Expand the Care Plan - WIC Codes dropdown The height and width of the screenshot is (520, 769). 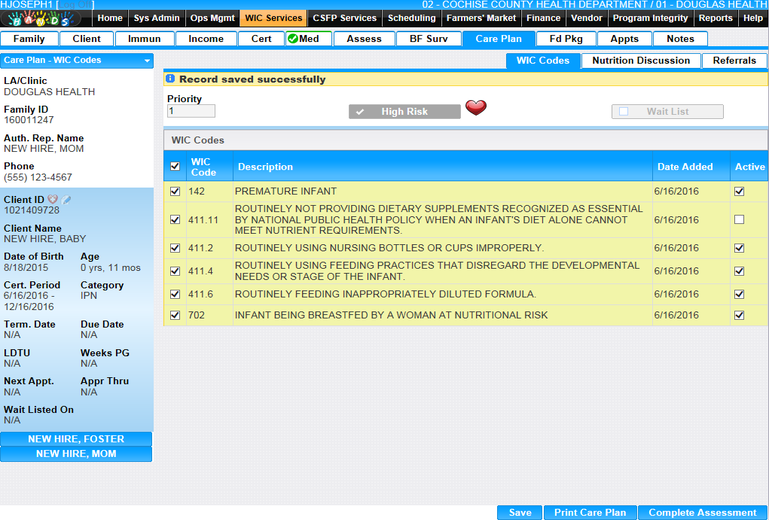[x=147, y=61]
